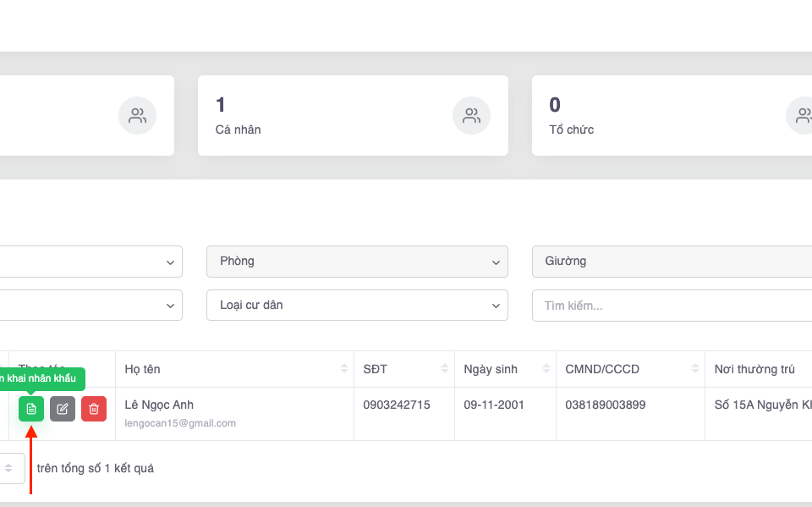812x507 pixels.
Task: Click users icon in Cá nhân card
Action: pyautogui.click(x=471, y=116)
